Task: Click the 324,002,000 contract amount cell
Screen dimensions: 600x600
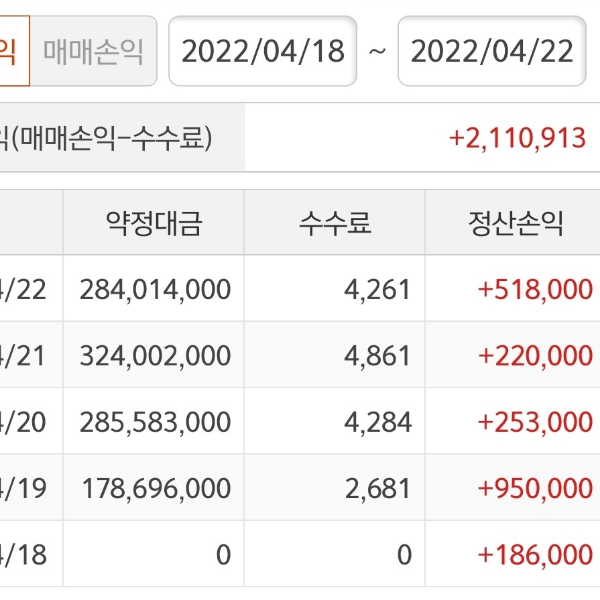Action: pyautogui.click(x=156, y=356)
